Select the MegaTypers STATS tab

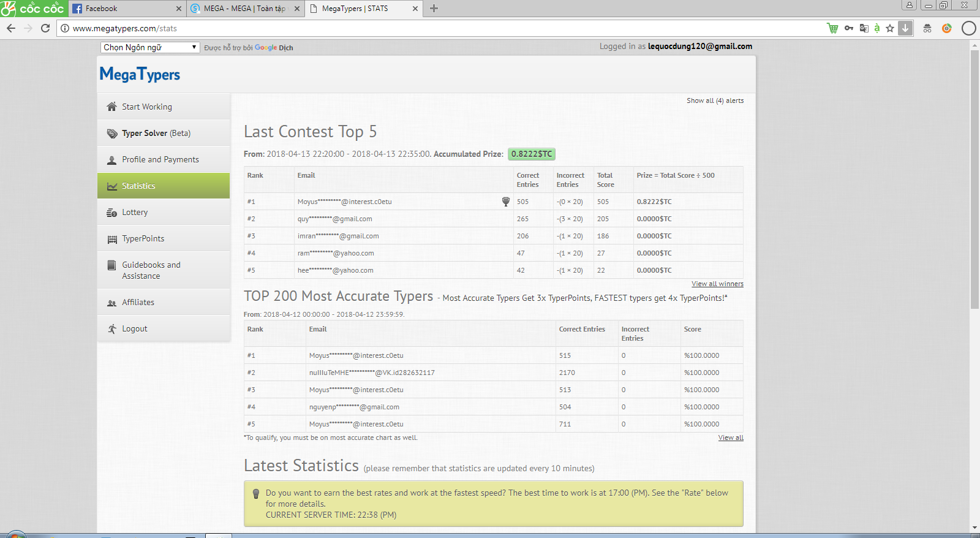364,9
